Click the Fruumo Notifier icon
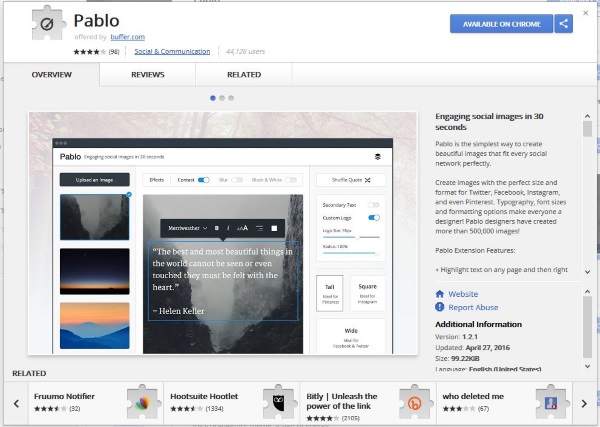Viewport: 600px width, 427px height. pos(142,403)
